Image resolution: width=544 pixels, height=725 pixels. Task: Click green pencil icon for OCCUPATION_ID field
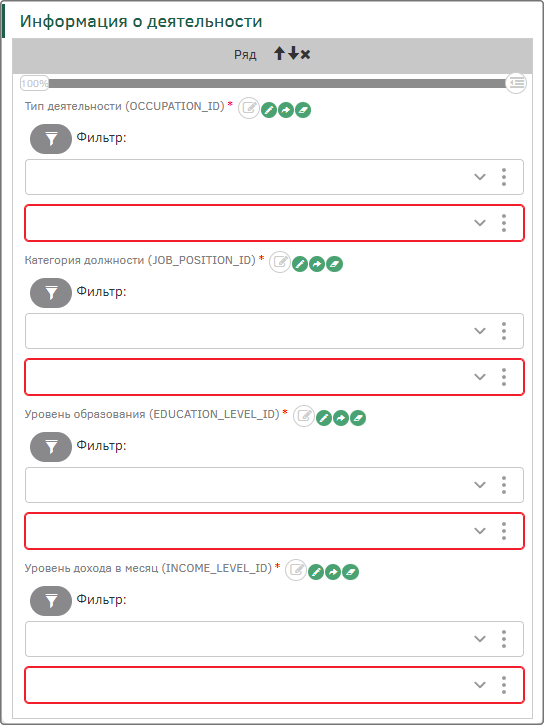pyautogui.click(x=269, y=110)
